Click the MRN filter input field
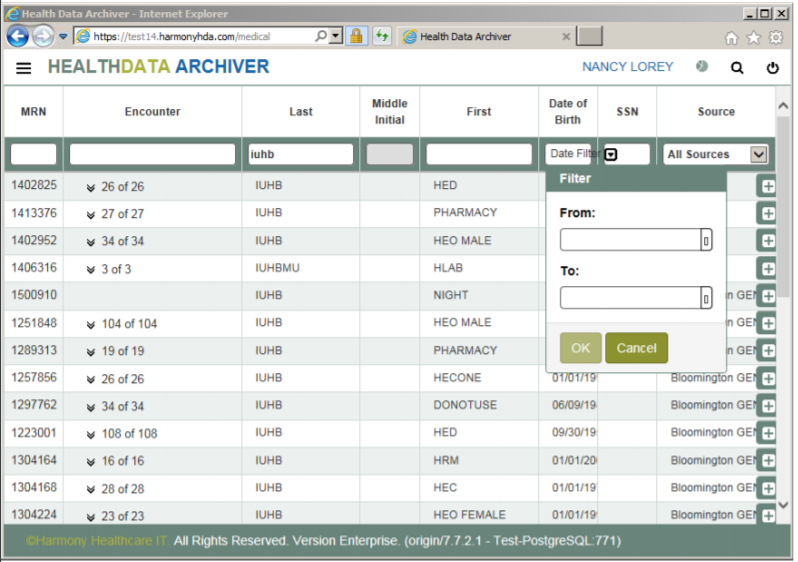 click(x=34, y=154)
